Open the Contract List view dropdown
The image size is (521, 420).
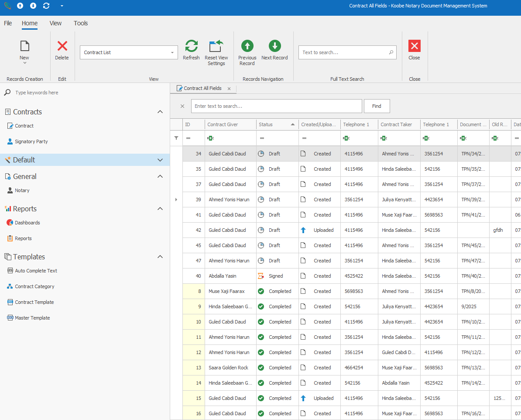172,52
